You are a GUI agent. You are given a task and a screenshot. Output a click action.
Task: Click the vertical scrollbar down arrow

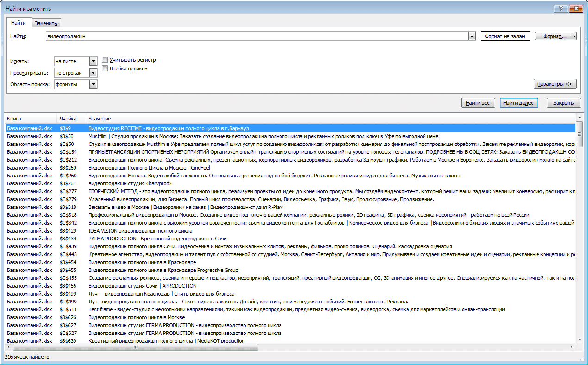click(x=580, y=340)
